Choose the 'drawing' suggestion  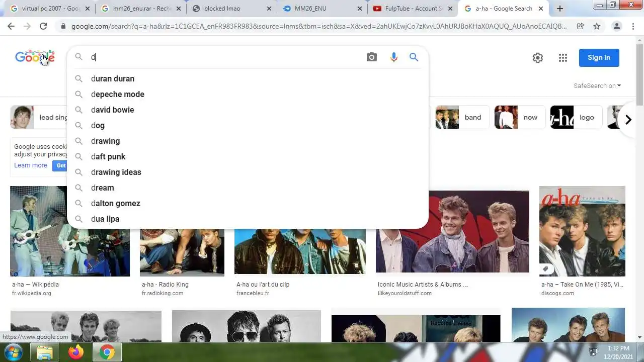pyautogui.click(x=247, y=141)
